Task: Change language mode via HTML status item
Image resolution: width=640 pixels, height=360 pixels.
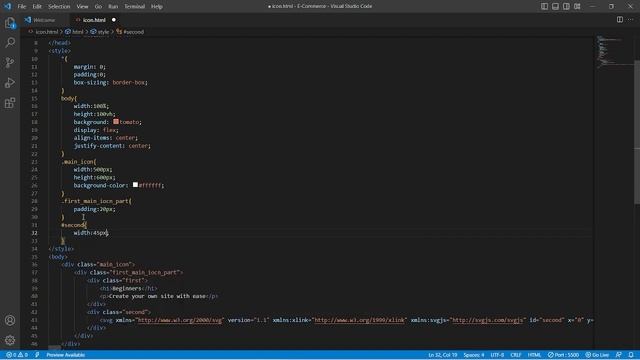Action: (x=534, y=355)
